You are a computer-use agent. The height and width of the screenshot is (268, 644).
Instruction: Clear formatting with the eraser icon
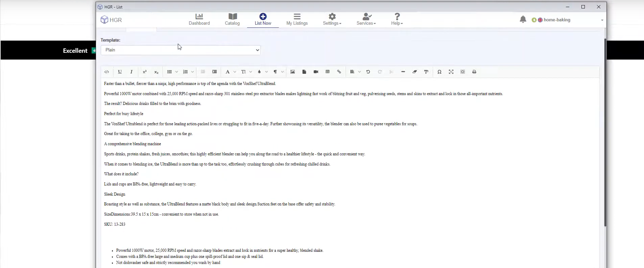point(414,72)
